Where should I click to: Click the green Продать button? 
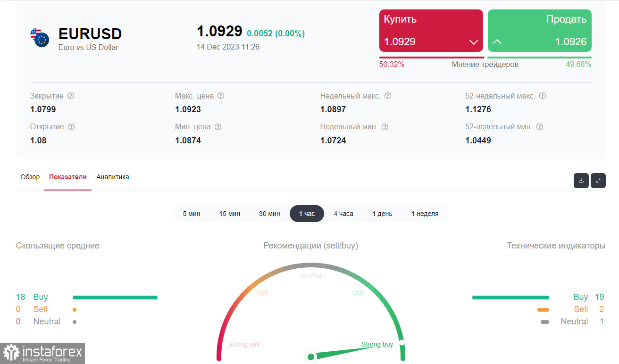click(540, 31)
